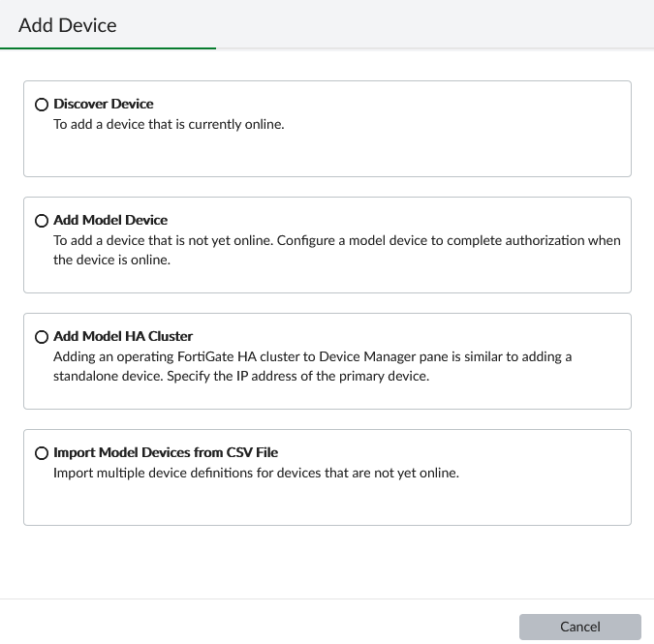Click the "Add Model Device" option label
The height and width of the screenshot is (644, 654).
pos(110,221)
